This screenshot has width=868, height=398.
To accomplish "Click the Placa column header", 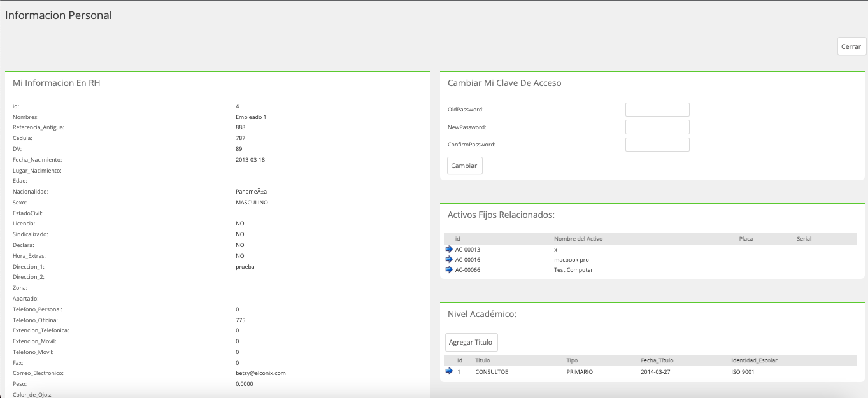I will pyautogui.click(x=746, y=239).
